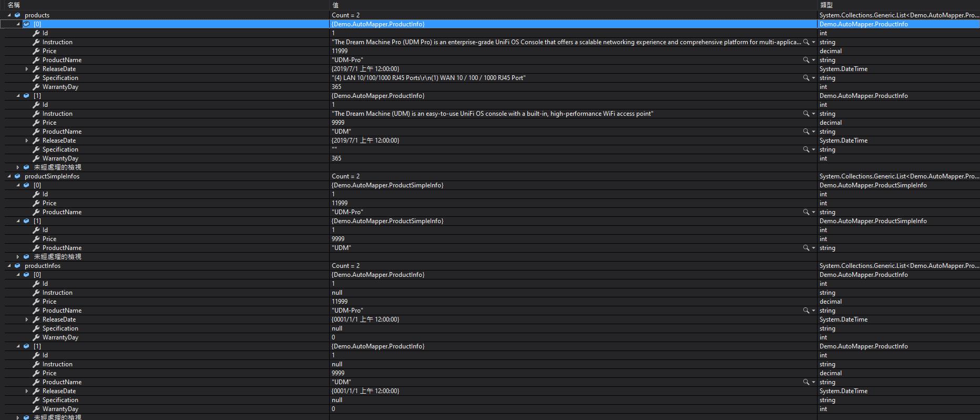Select productInfos[0] ReleaseDate value 0001/1/1
The height and width of the screenshot is (420, 980).
pos(365,319)
